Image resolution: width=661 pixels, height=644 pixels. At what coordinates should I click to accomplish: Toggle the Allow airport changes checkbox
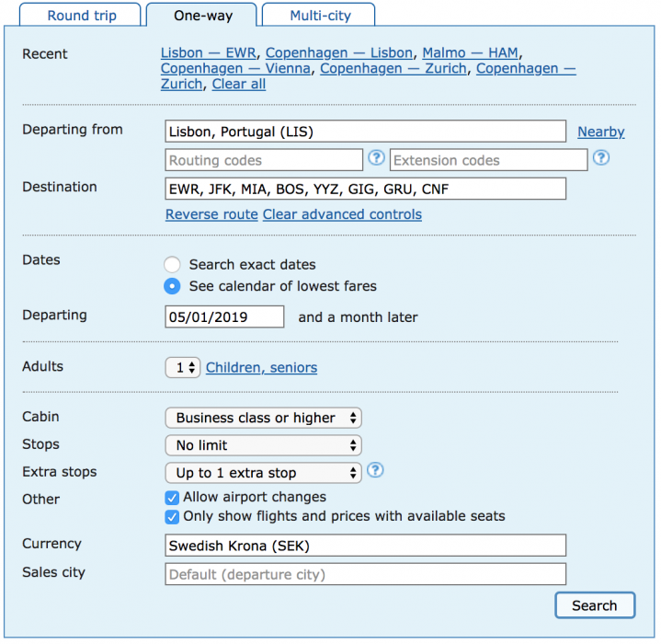pos(172,498)
